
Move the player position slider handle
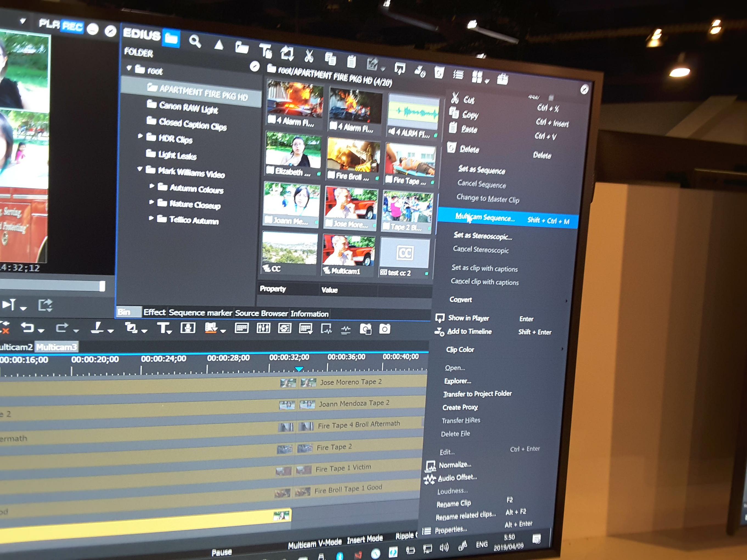coord(102,286)
